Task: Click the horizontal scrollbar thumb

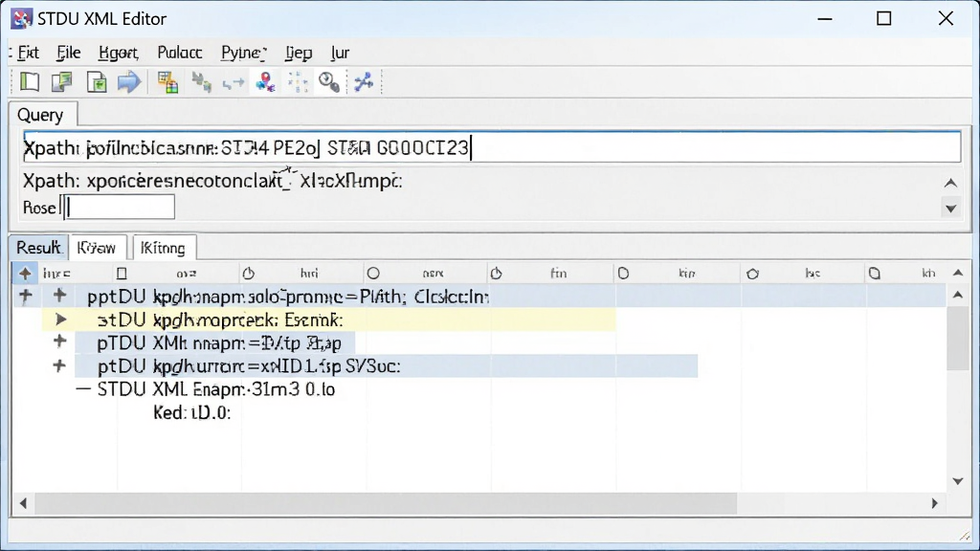Action: 386,503
